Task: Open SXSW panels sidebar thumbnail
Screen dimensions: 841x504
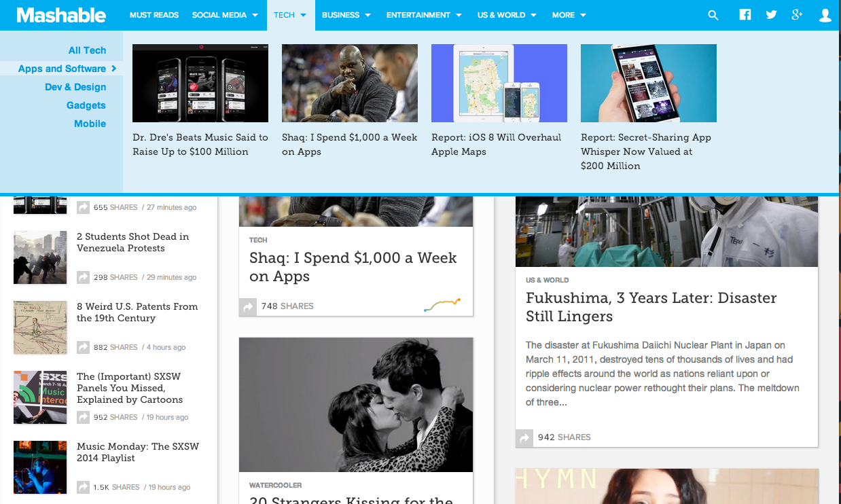Action: coord(40,397)
